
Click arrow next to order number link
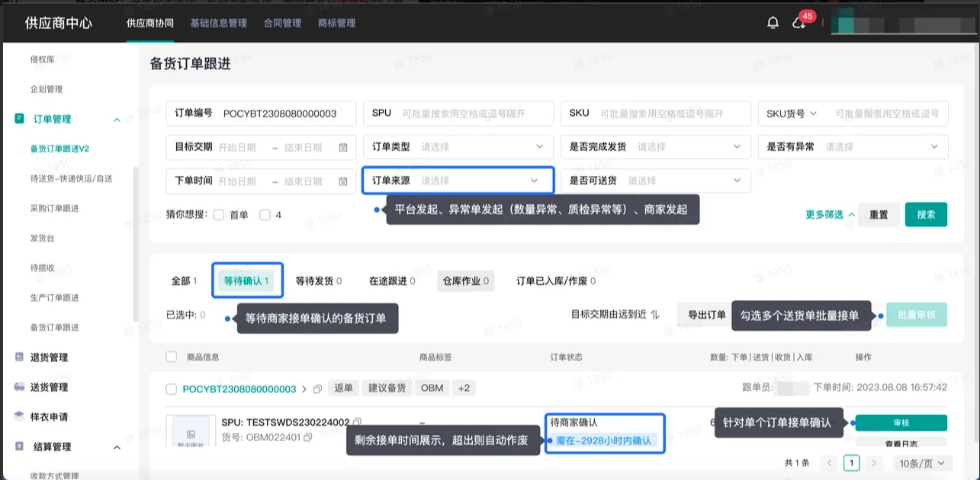tap(305, 389)
